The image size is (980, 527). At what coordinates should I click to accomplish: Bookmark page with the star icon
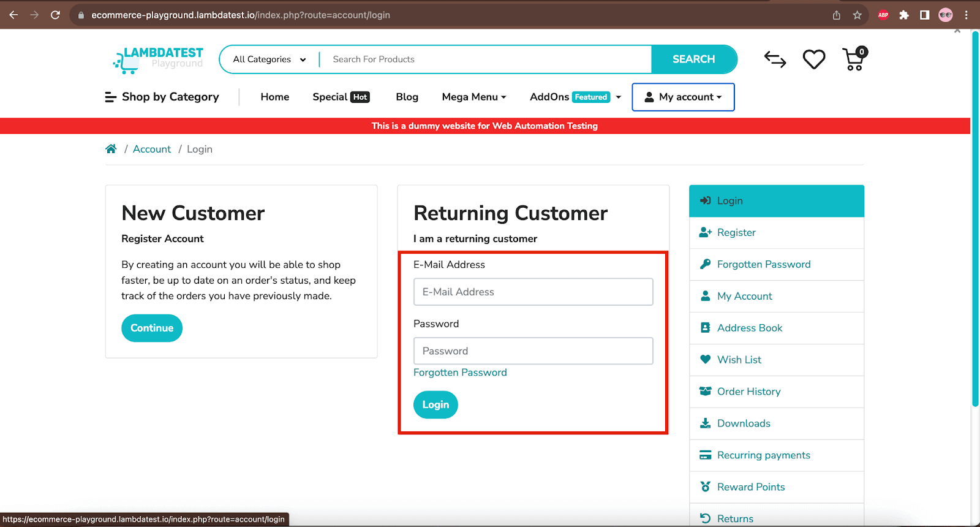858,15
